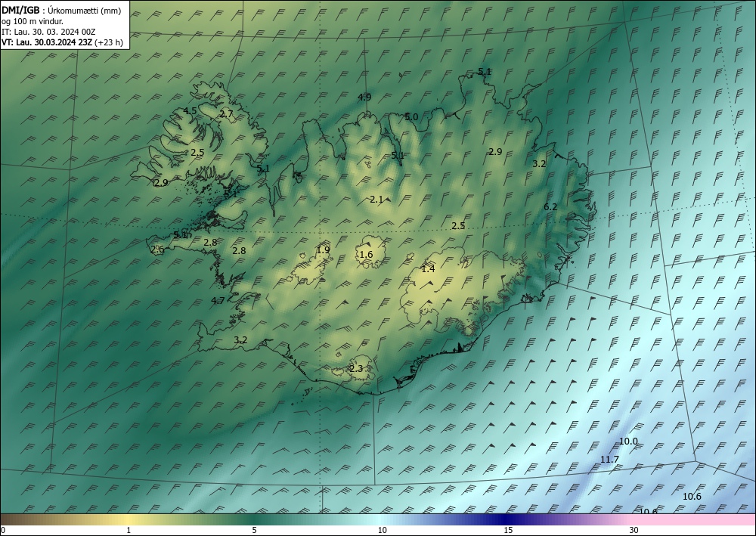This screenshot has height=536, width=756.
Task: Click the 'og 100 m vindur.' subtitle line
Action: click(x=31, y=21)
